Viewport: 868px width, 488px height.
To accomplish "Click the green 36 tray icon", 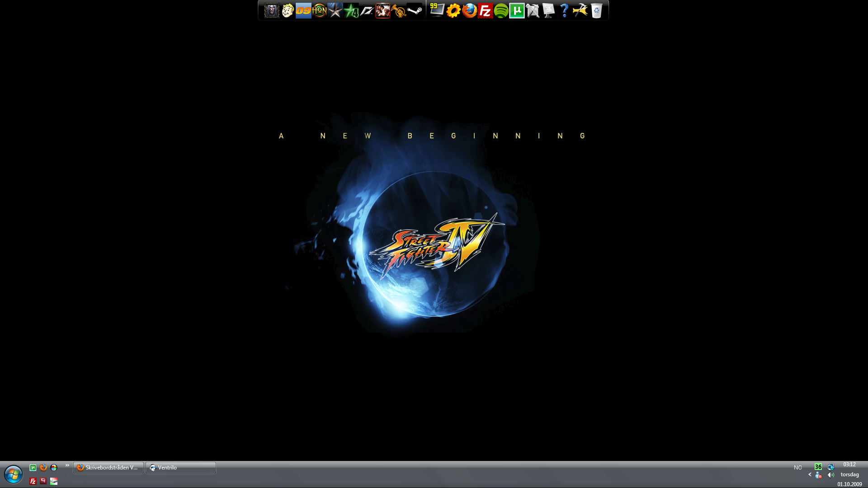I will pyautogui.click(x=818, y=467).
